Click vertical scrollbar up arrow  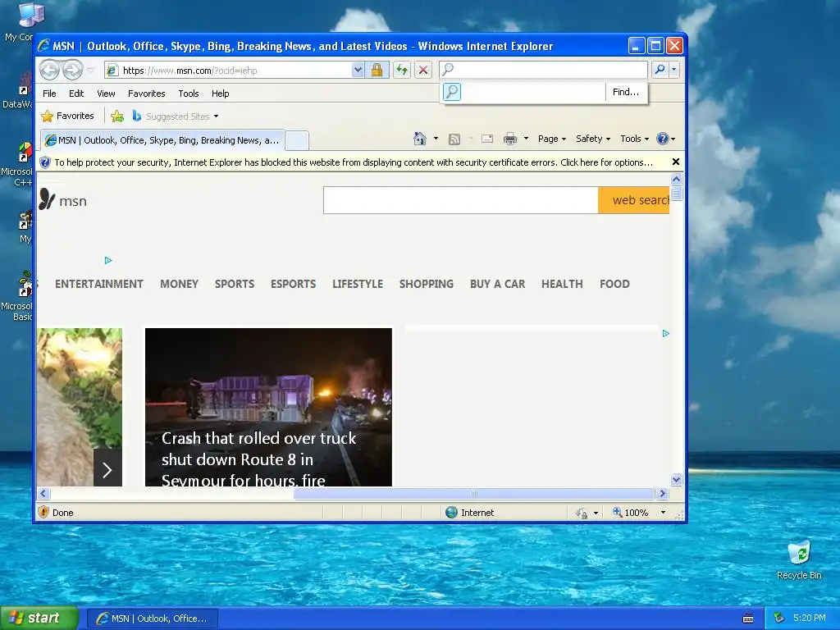click(x=676, y=179)
